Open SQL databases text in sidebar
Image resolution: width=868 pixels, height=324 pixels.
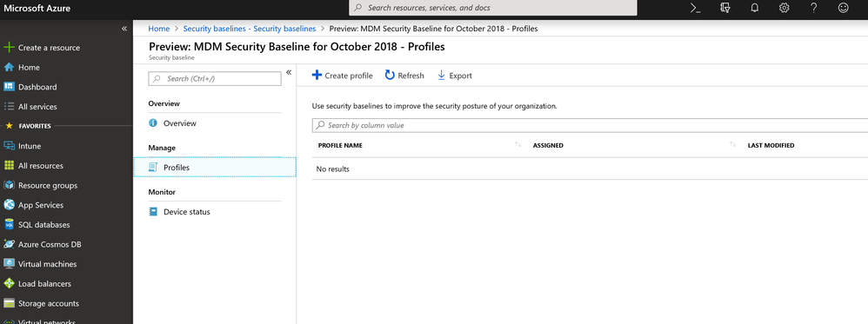tap(44, 225)
